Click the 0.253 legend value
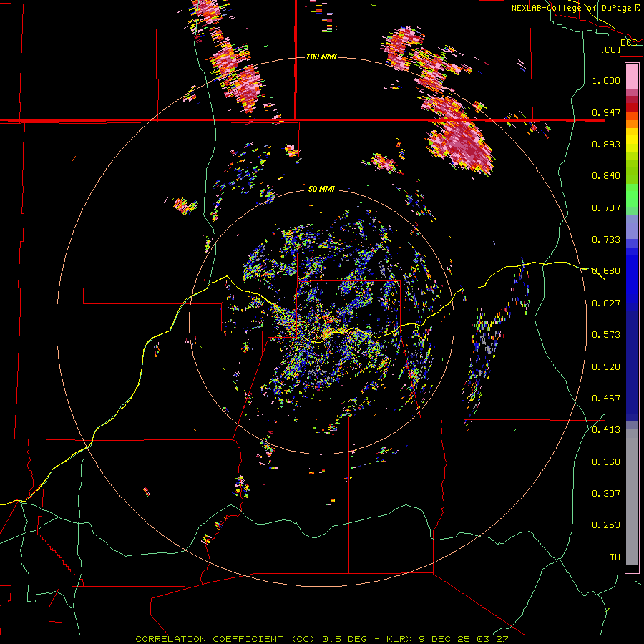Viewport: 644px width, 644px height. [x=606, y=525]
